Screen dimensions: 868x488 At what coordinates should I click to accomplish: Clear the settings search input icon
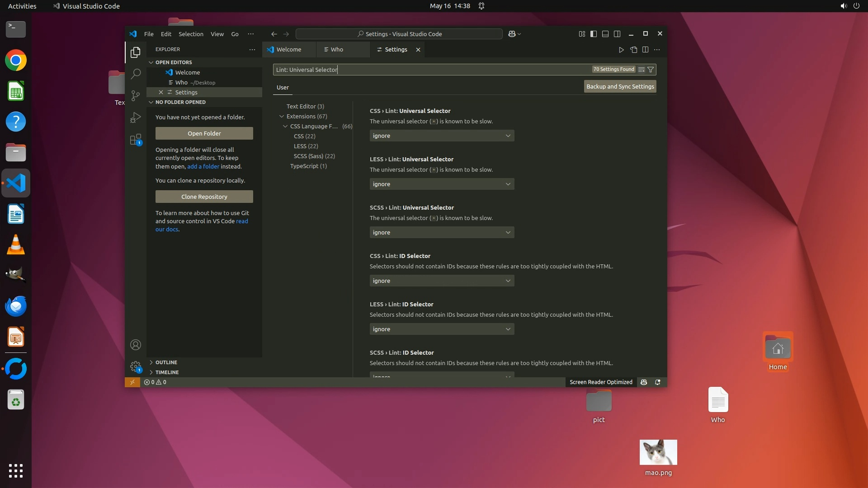[x=641, y=70]
